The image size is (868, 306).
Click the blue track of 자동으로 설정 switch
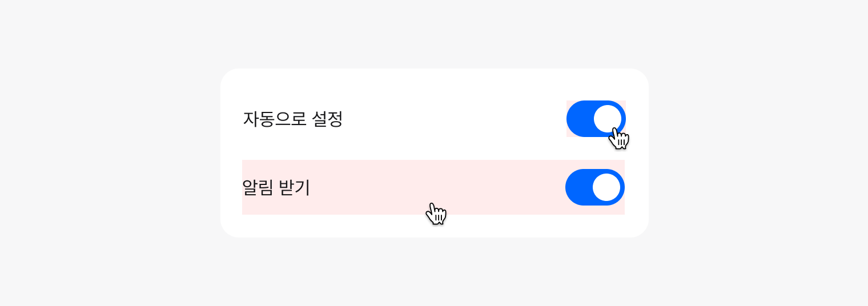pyautogui.click(x=580, y=119)
